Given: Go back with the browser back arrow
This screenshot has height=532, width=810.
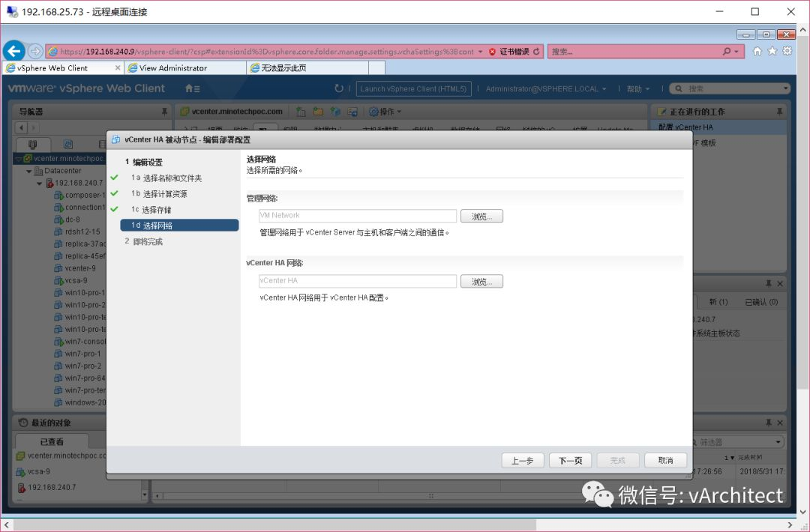Looking at the screenshot, I should coord(14,51).
